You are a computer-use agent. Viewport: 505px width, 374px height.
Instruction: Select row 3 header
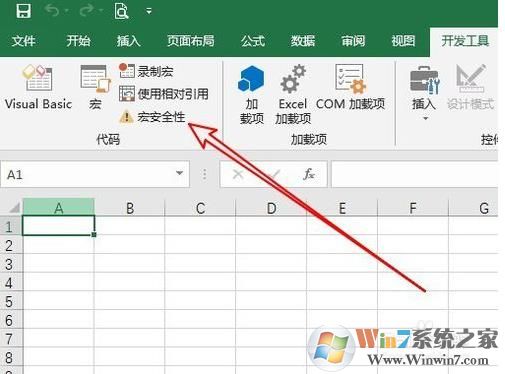10,264
